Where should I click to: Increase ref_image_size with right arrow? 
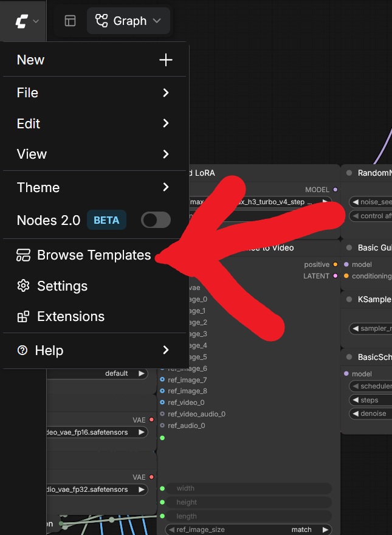click(325, 530)
